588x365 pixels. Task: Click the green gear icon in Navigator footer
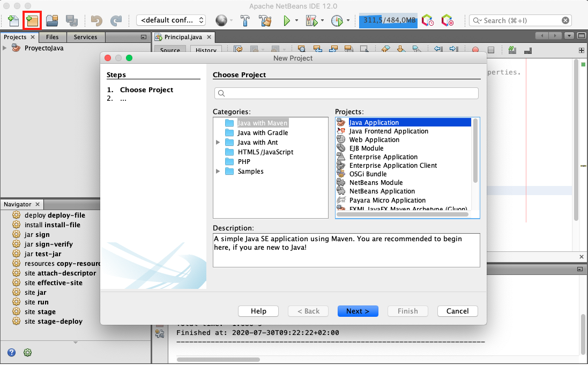coord(27,352)
